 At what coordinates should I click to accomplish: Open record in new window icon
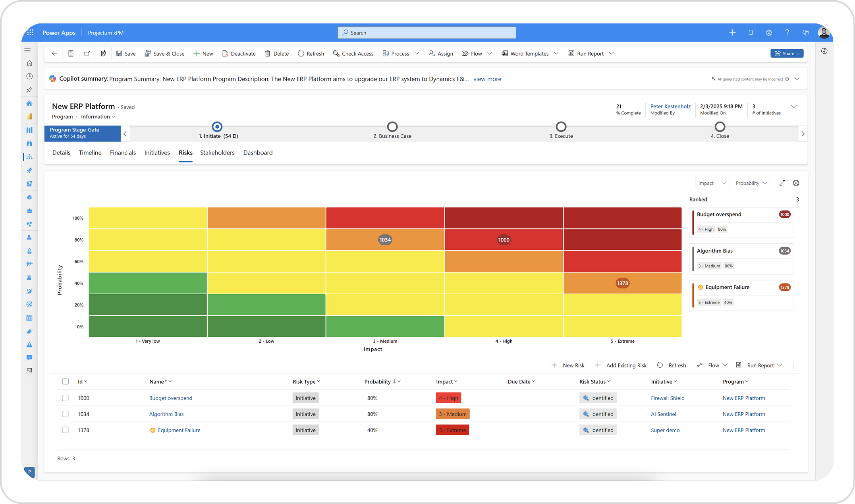87,53
